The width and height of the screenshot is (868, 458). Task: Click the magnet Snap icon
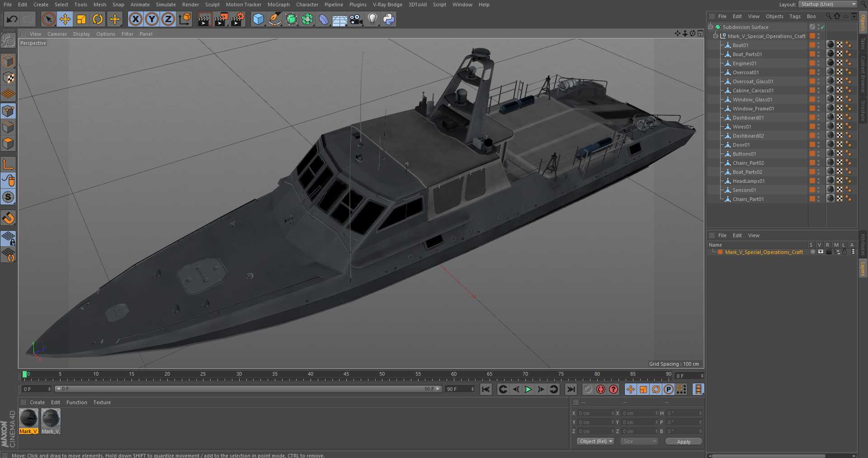[8, 218]
